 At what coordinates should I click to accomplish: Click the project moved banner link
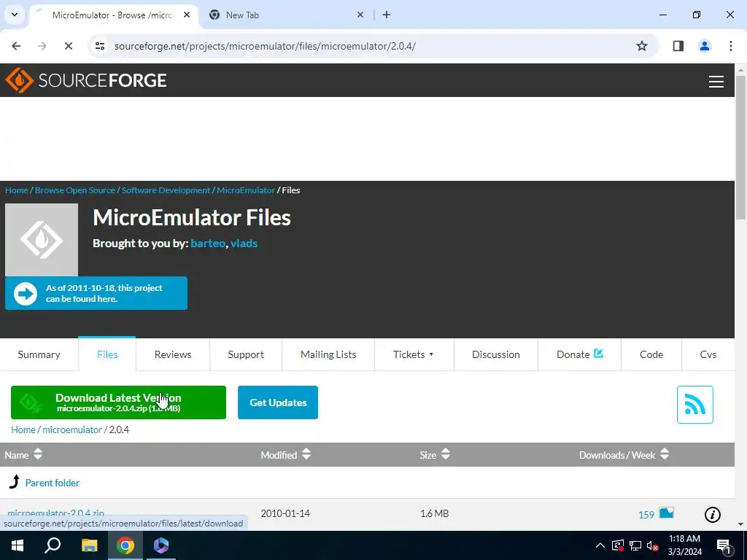[96, 293]
